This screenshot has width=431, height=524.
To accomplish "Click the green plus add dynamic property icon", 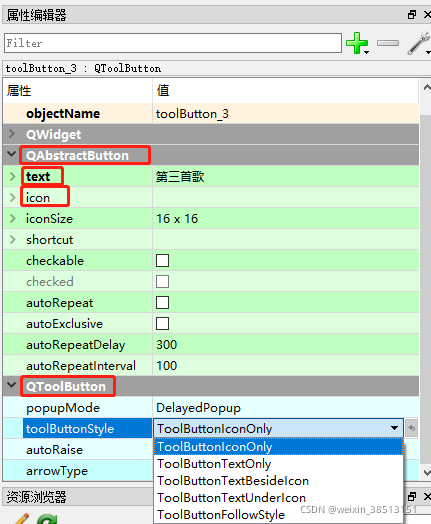I will click(357, 43).
